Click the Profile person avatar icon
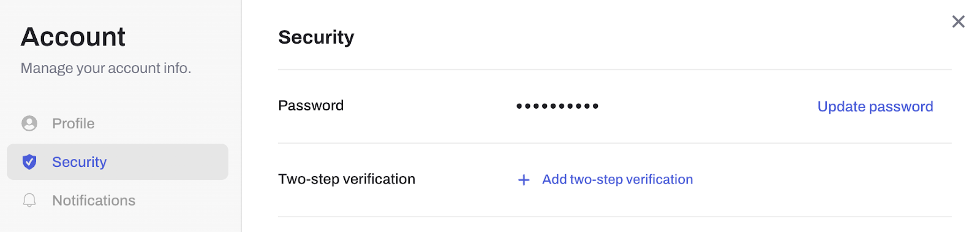This screenshot has height=232, width=980. tap(29, 123)
